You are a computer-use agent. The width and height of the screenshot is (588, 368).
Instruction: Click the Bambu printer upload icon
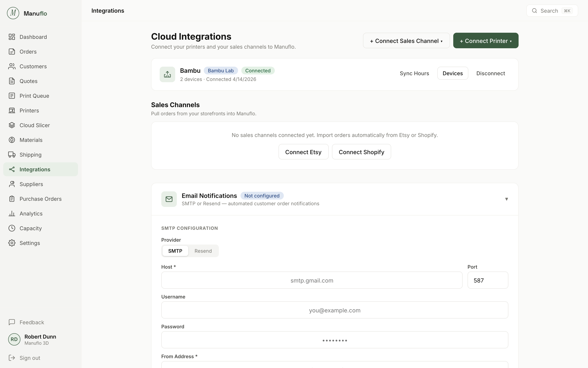coord(167,74)
